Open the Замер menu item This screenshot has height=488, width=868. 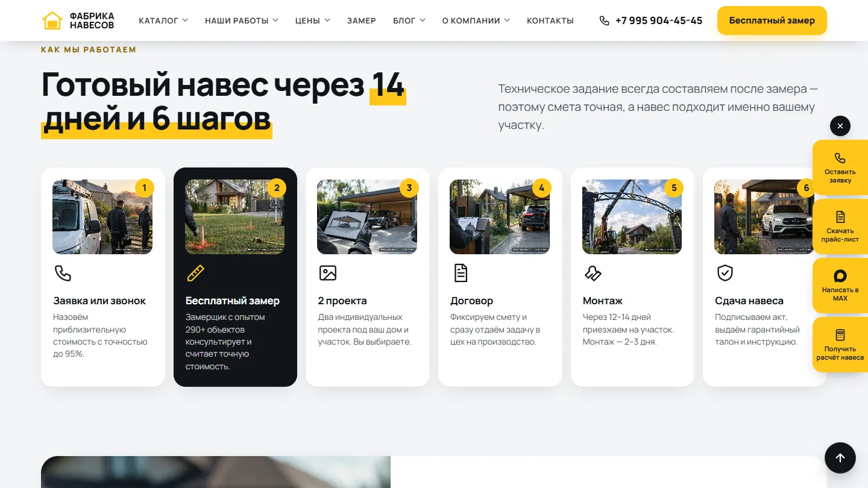pos(362,20)
